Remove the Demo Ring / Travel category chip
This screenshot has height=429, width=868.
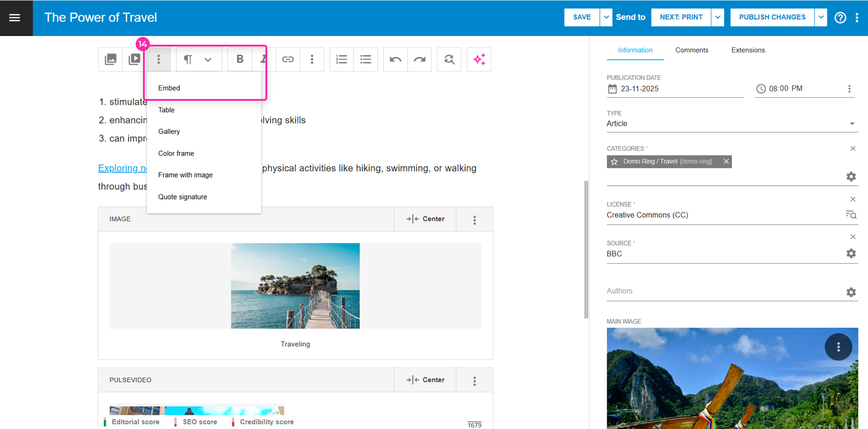click(726, 162)
